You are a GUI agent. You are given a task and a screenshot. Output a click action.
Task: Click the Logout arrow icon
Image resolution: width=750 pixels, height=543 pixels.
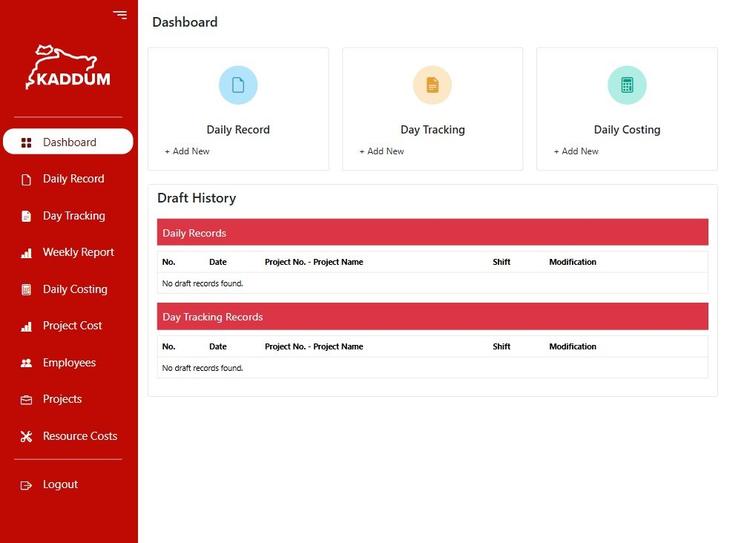pos(26,485)
